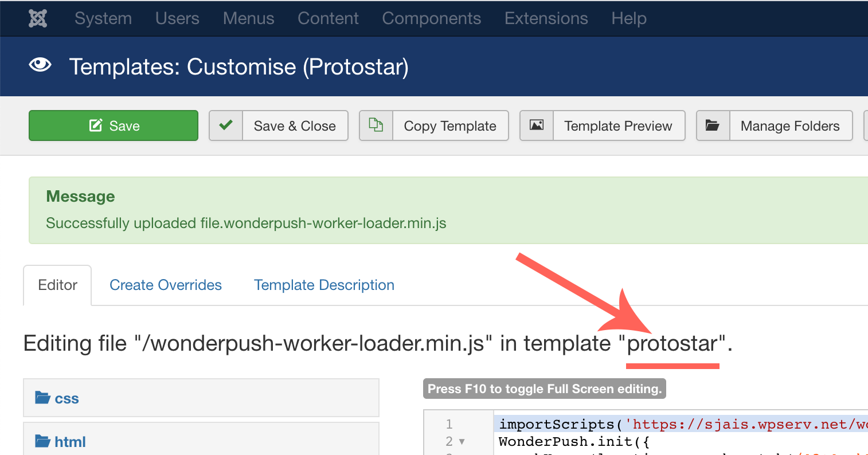Click the WonderPush.init code line
The width and height of the screenshot is (868, 455).
point(574,441)
